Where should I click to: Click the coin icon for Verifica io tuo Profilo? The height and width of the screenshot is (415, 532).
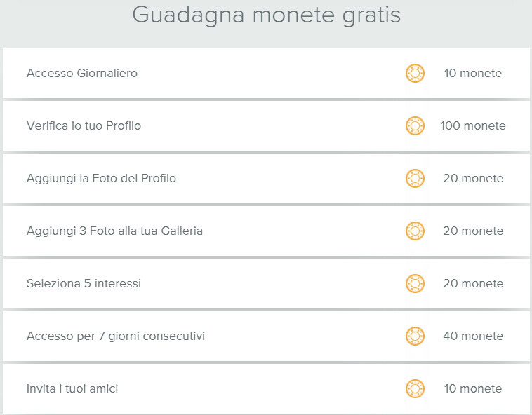point(415,125)
